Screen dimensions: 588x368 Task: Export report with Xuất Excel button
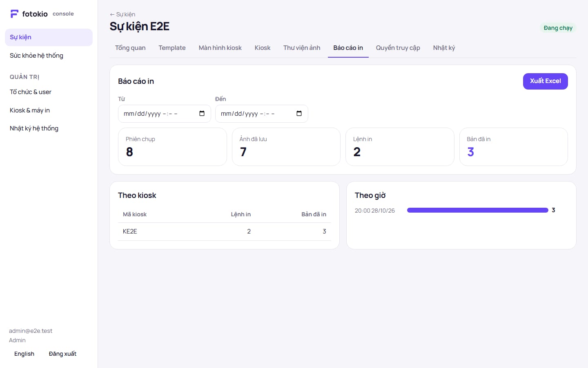pos(546,81)
